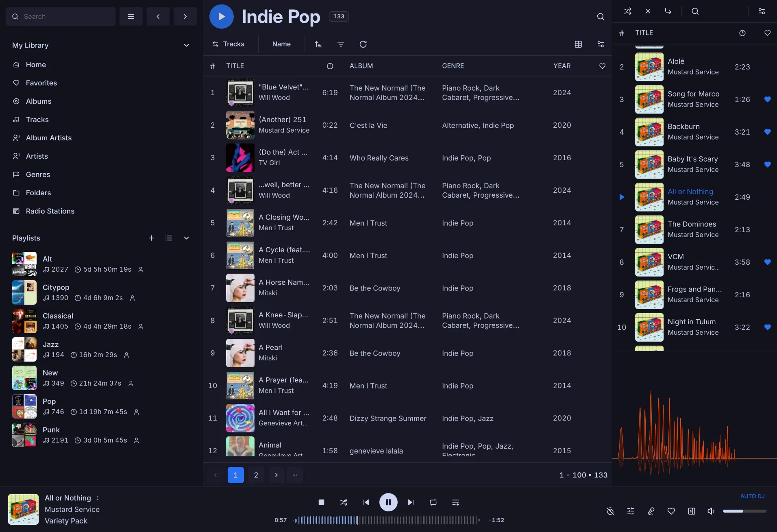Open the Punk playlist

(102, 435)
